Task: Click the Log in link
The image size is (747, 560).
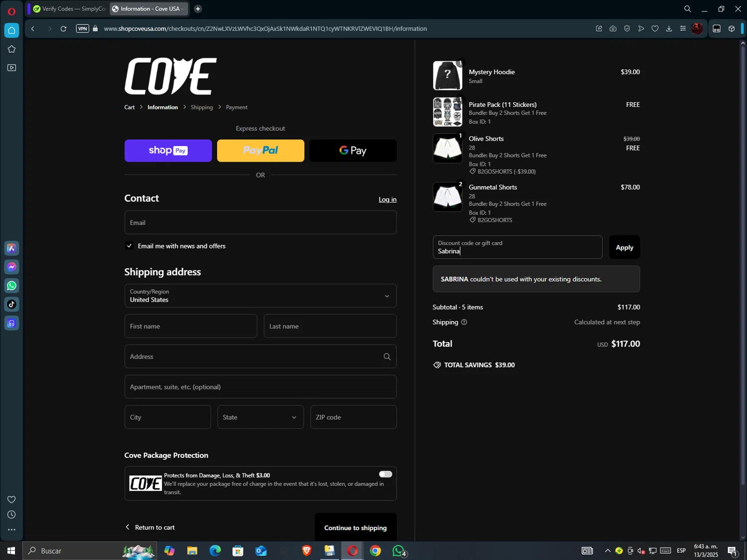Action: pos(387,199)
